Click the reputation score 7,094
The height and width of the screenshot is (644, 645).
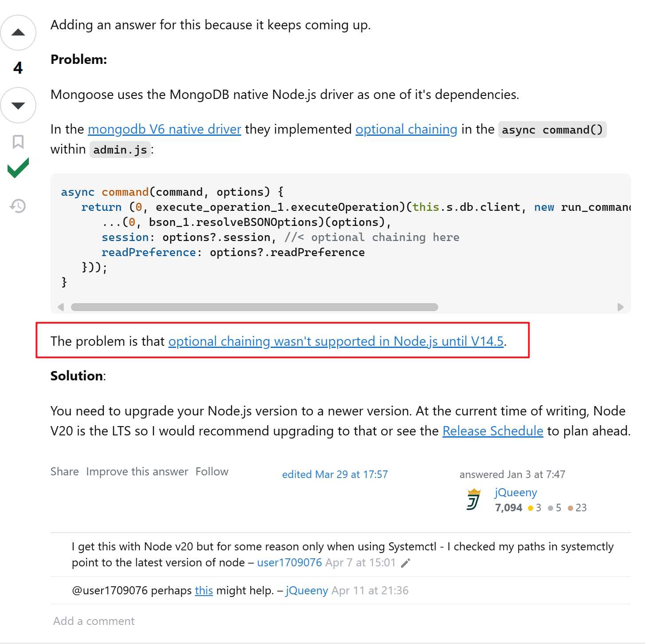click(x=509, y=508)
